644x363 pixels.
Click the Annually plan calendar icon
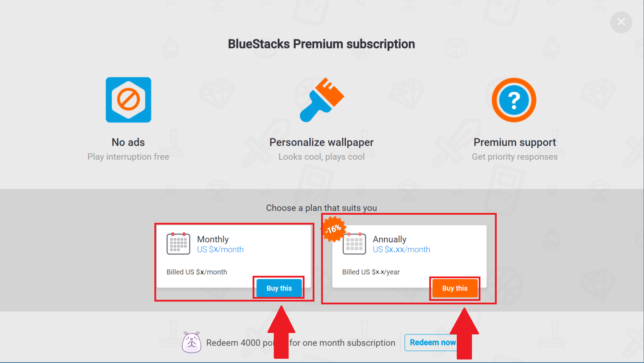tap(354, 244)
